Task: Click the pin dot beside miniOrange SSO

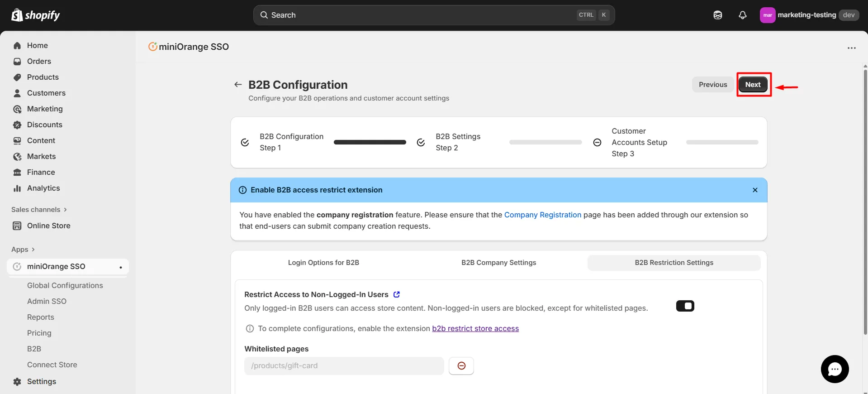Action: click(121, 267)
